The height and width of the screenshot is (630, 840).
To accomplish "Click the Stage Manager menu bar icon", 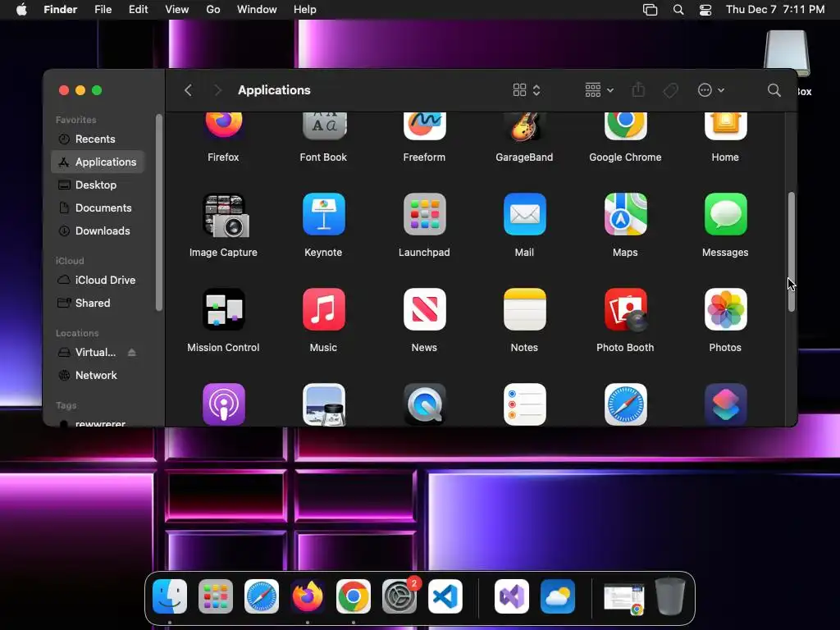I will click(x=650, y=10).
